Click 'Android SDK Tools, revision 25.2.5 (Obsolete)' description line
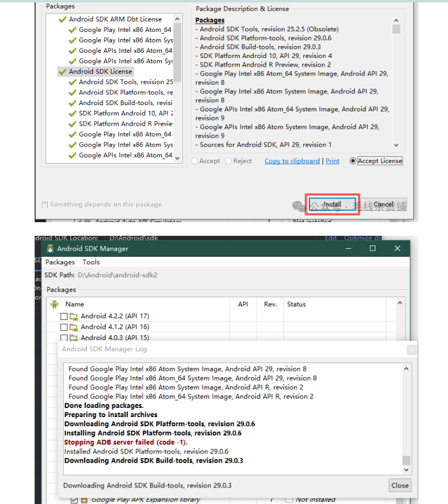The height and width of the screenshot is (504, 448). coord(267,29)
